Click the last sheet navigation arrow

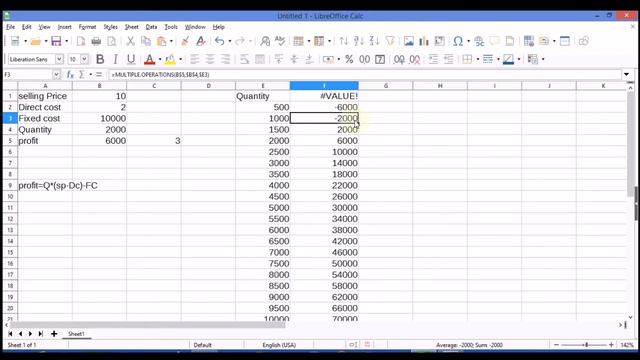pyautogui.click(x=40, y=334)
